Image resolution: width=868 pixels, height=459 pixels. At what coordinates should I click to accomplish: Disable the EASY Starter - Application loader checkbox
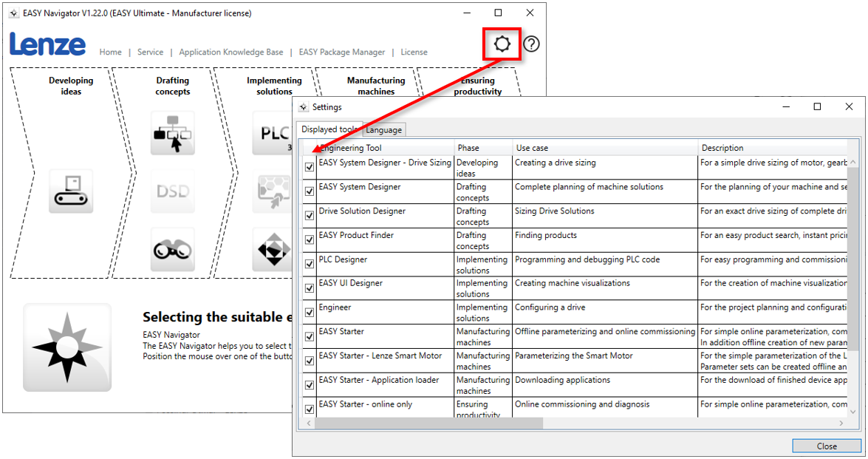click(x=310, y=384)
